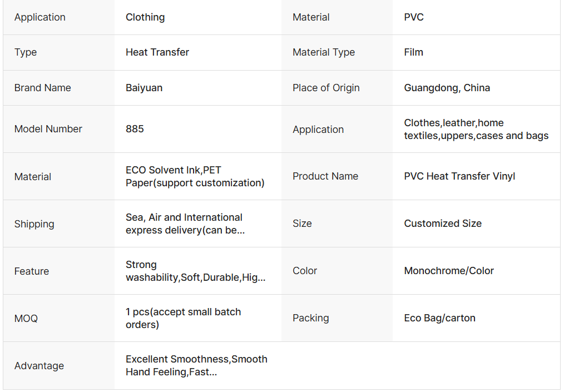Click the Application value Clothing
This screenshot has height=392, width=564.
(x=145, y=17)
